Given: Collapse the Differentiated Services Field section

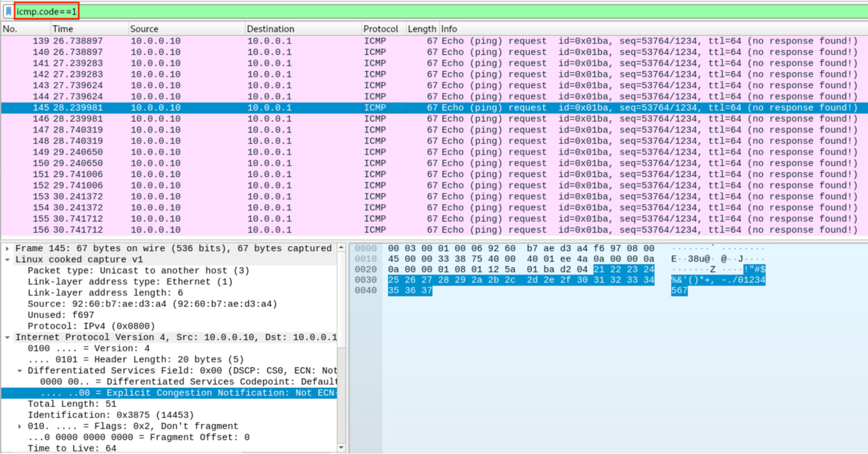Looking at the screenshot, I should tap(20, 370).
